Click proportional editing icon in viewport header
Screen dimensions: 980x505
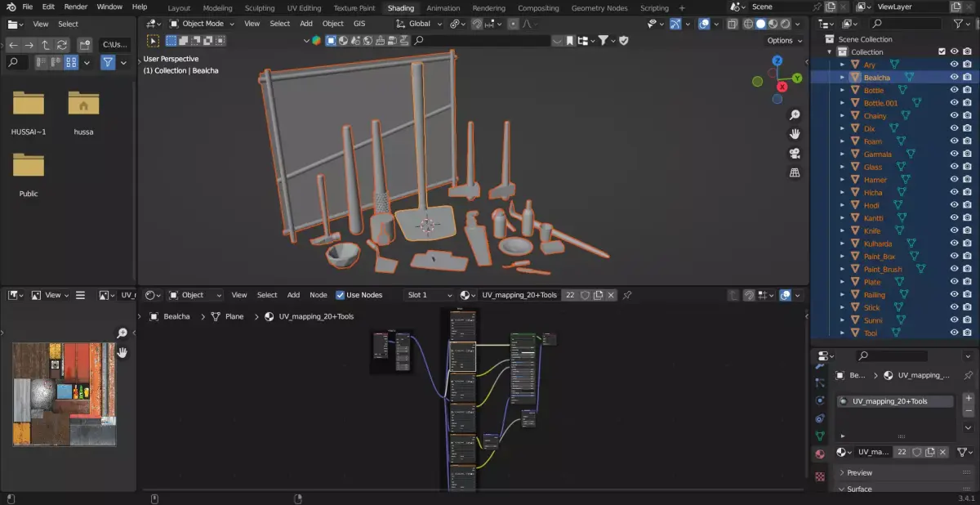coord(514,24)
